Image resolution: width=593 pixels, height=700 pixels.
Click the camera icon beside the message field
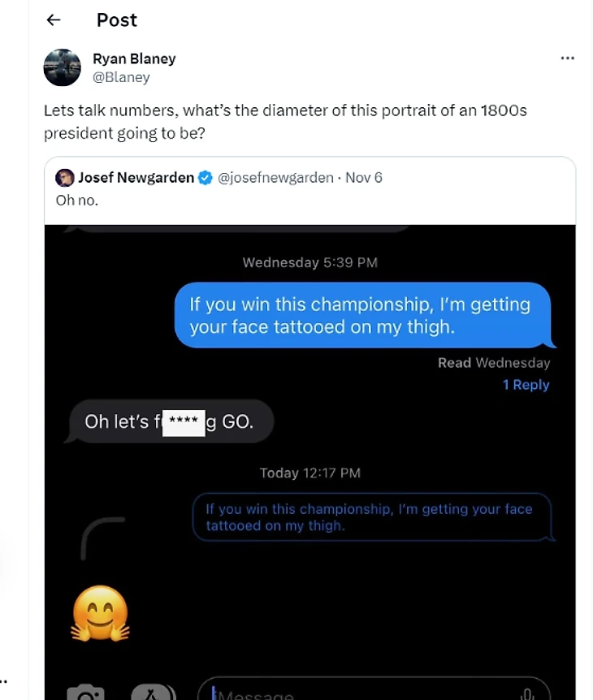(85, 693)
